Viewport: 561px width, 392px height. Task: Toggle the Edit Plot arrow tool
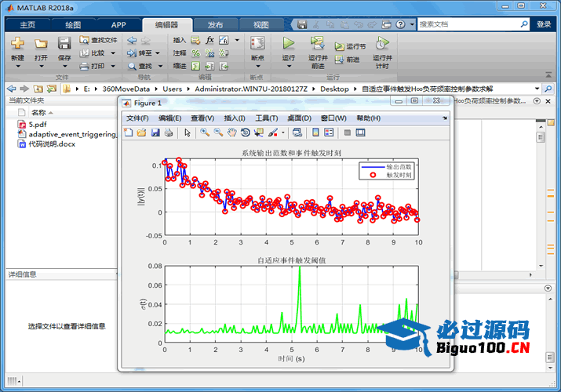coord(188,132)
